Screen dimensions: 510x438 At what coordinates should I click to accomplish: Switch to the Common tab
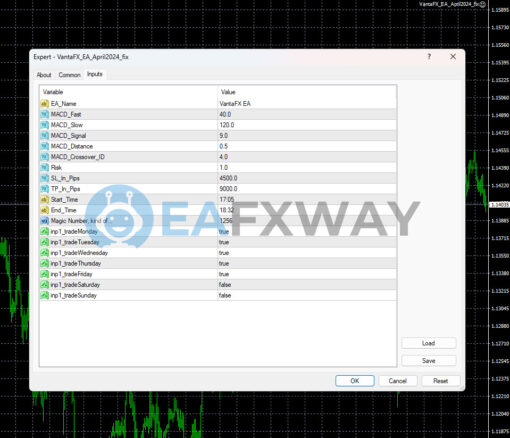(70, 75)
